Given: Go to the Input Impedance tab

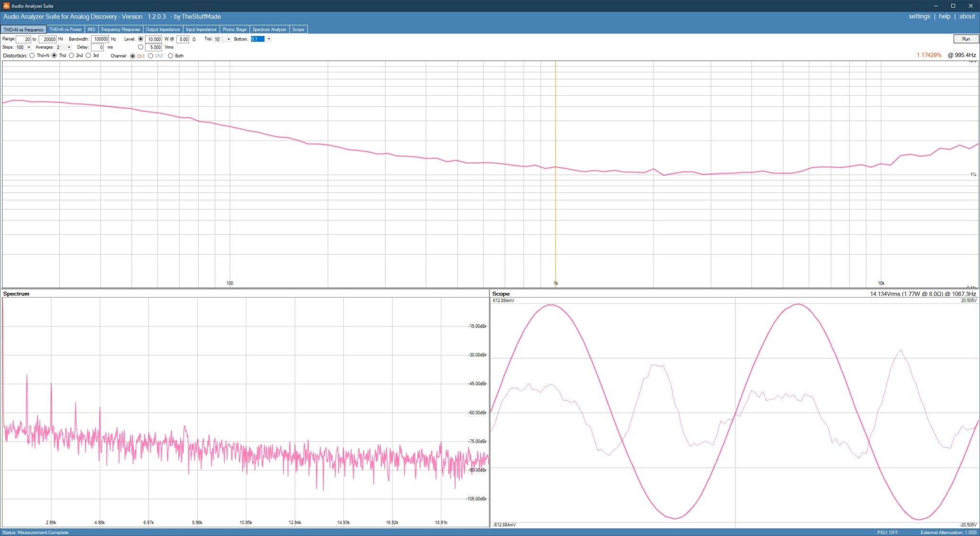Looking at the screenshot, I should (201, 30).
